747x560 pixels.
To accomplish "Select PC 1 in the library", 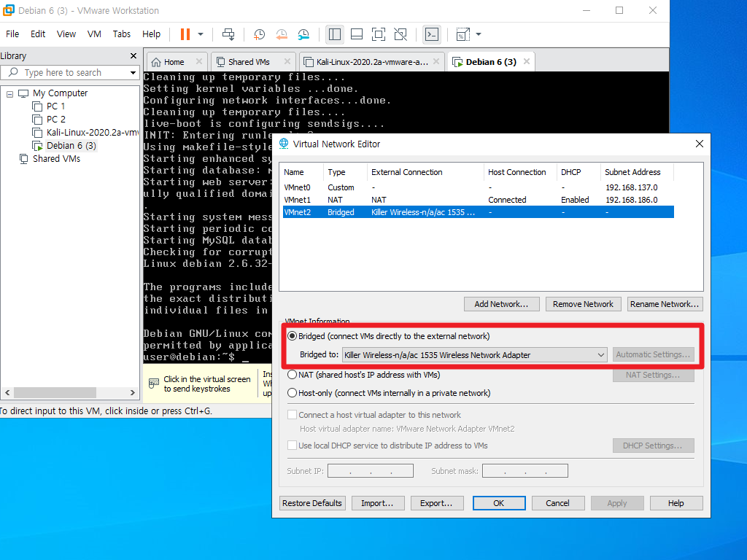I will pos(55,106).
